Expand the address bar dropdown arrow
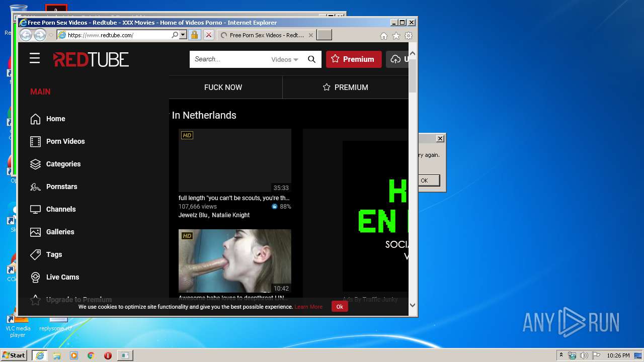 point(183,35)
